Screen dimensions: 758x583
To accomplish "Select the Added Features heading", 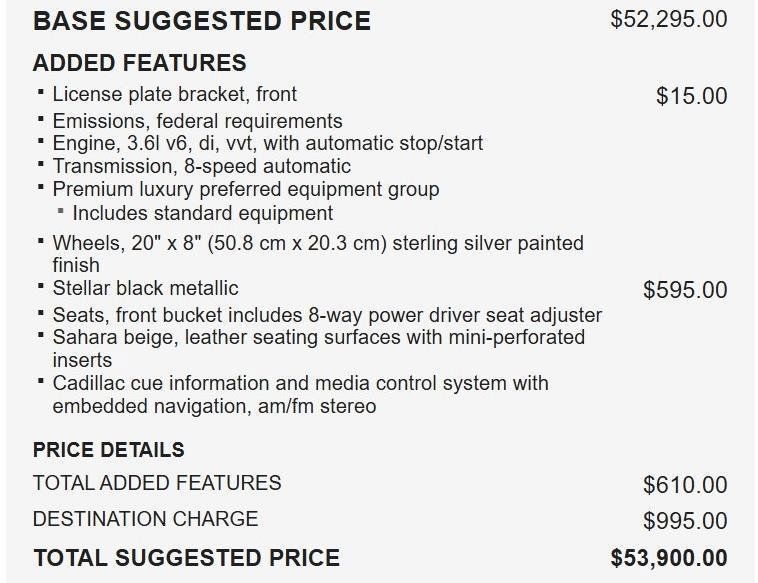I will 139,63.
